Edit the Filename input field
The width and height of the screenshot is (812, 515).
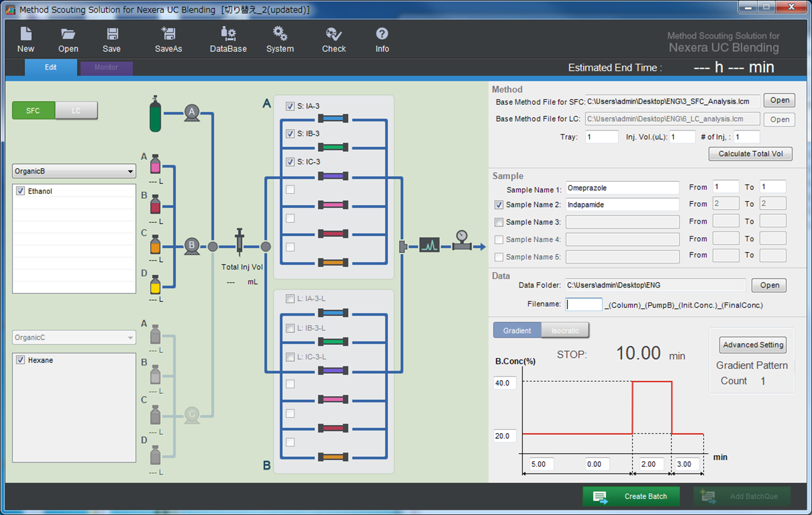coord(584,304)
